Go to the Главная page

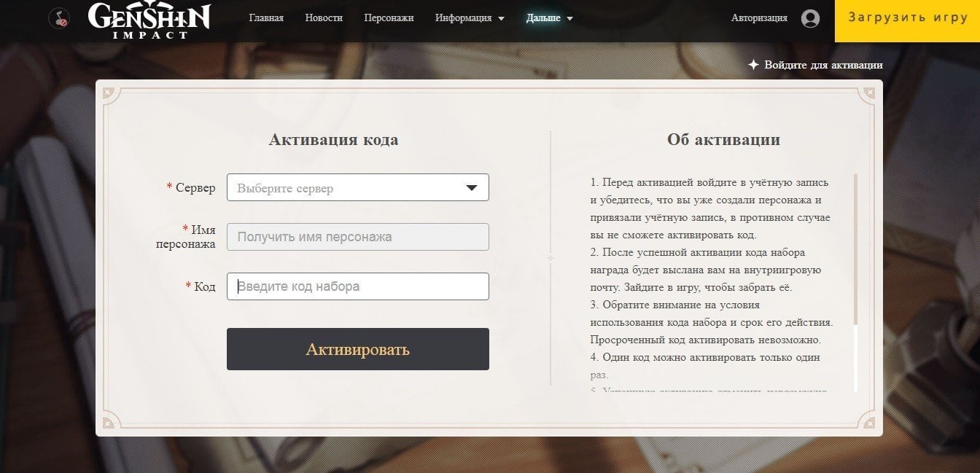click(266, 17)
